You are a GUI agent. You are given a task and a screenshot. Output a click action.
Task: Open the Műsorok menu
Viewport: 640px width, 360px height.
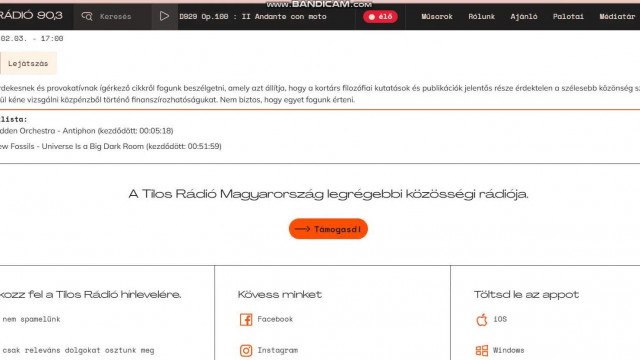(437, 17)
